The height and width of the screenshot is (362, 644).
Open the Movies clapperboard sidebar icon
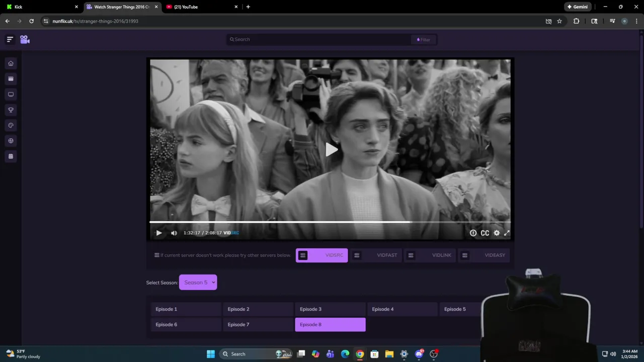(x=11, y=79)
